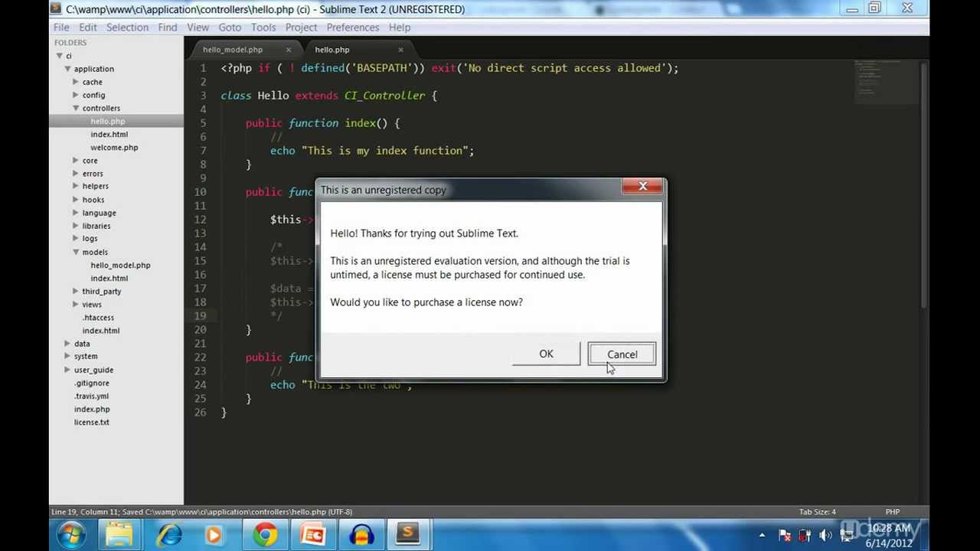This screenshot has width=980, height=551.
Task: Open index.php in sidebar
Action: click(92, 409)
